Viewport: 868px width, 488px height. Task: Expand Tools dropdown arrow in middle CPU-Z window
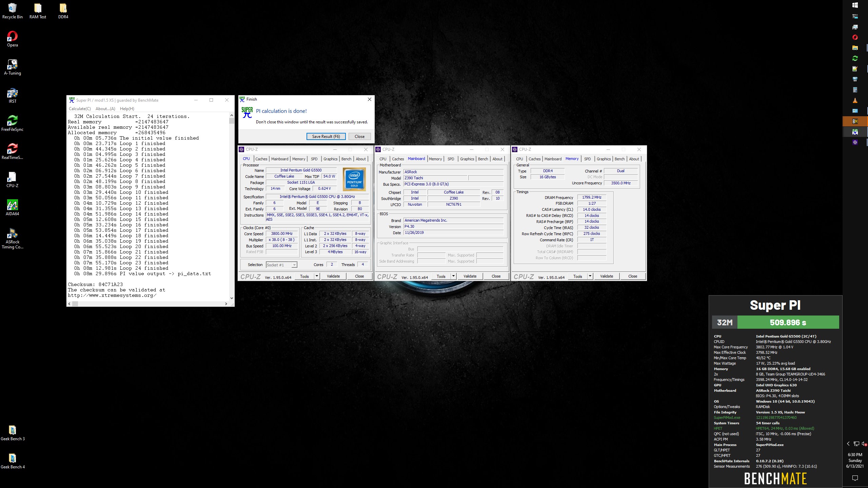coord(453,276)
